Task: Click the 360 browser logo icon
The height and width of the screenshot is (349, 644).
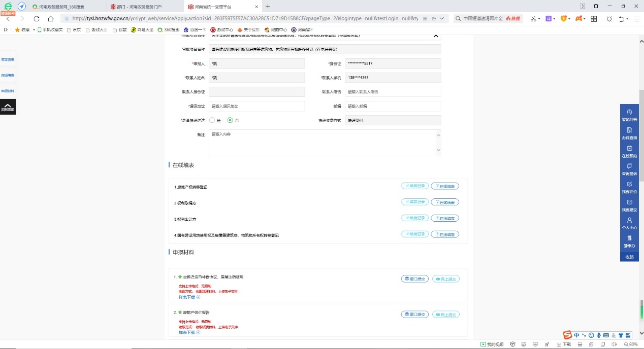Action: pos(8,6)
